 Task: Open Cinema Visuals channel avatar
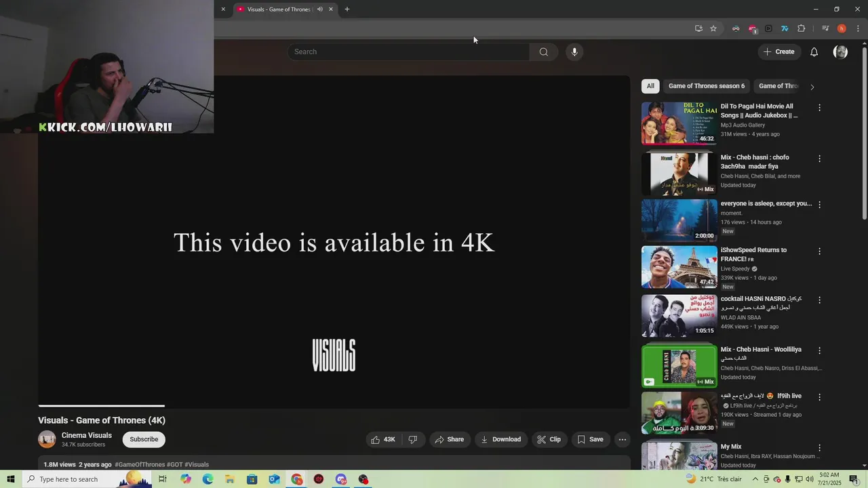pyautogui.click(x=47, y=440)
